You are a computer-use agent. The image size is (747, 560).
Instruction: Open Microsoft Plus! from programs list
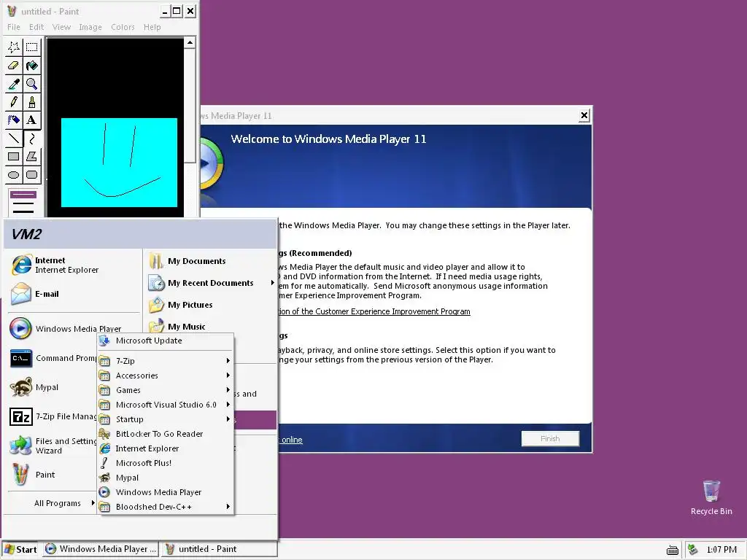[166, 463]
